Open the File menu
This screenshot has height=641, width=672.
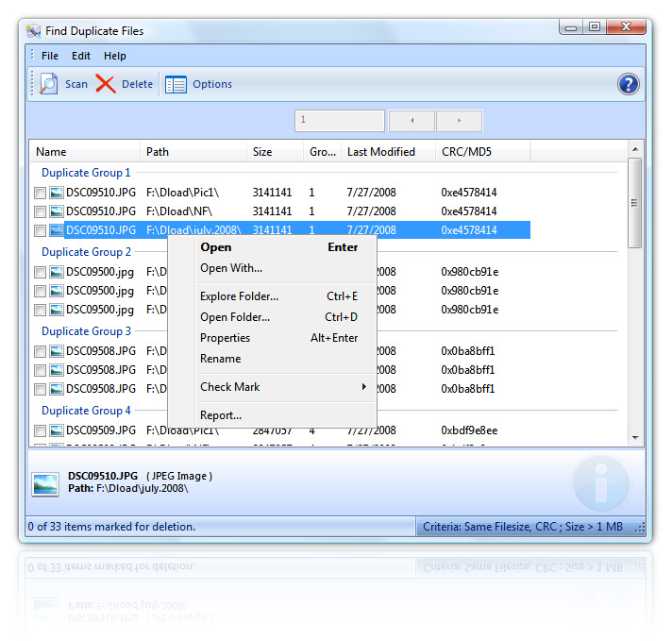coord(50,56)
